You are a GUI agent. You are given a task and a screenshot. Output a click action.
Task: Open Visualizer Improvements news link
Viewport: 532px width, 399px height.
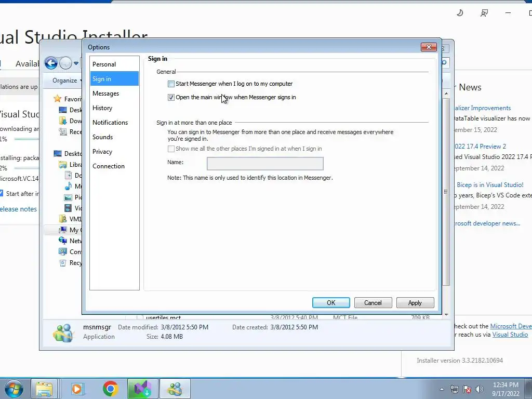tap(483, 108)
